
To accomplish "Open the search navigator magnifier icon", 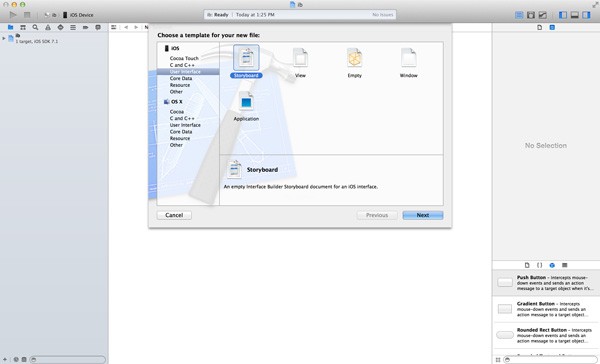I will 35,28.
